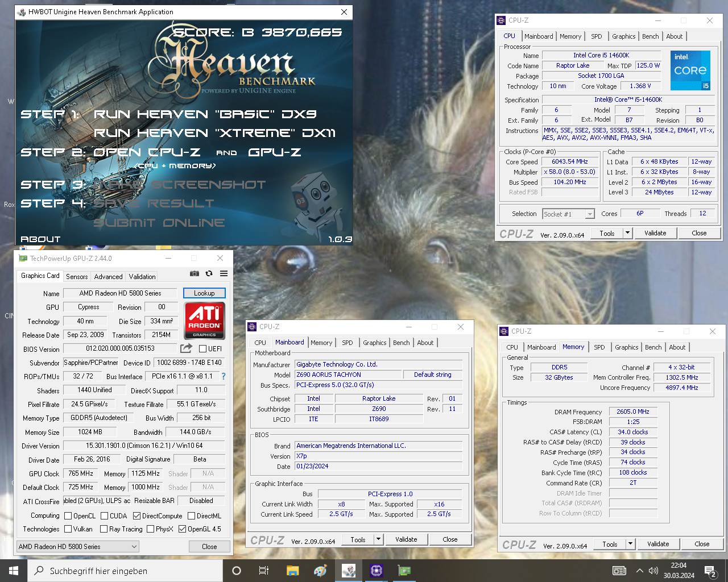
Task: Switch to Advanced tab in GPU-Z
Action: coord(108,276)
